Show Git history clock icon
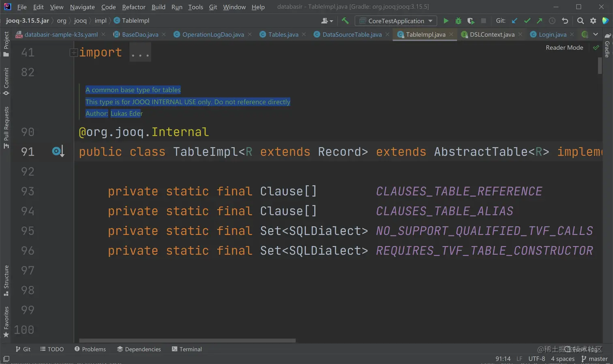This screenshot has width=613, height=364. 552,21
